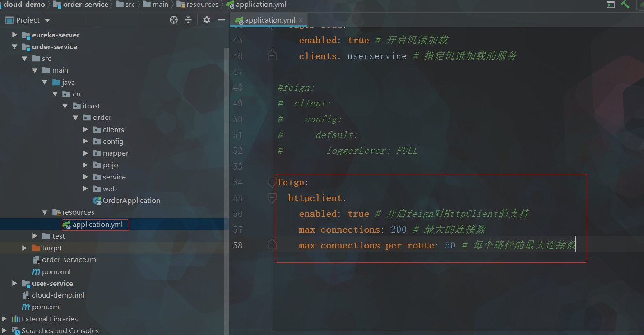This screenshot has width=644, height=335.
Task: Close the application.yml editor tab
Action: click(x=301, y=20)
